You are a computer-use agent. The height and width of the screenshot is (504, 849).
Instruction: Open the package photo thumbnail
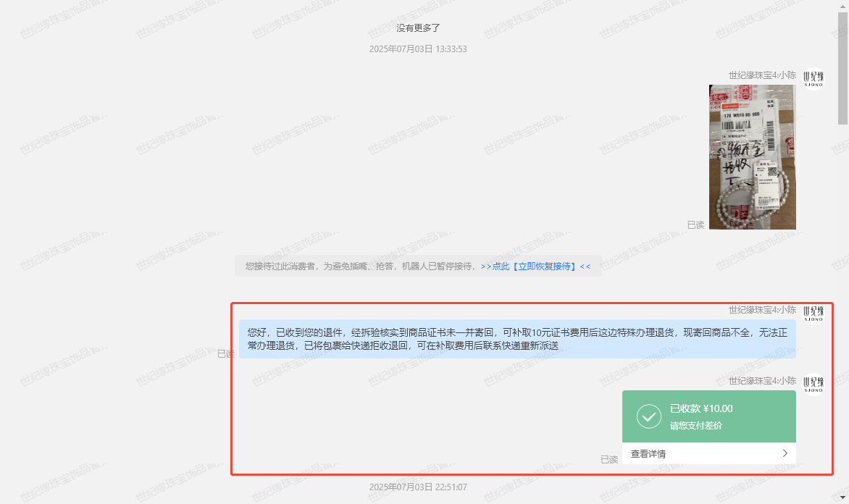[752, 157]
